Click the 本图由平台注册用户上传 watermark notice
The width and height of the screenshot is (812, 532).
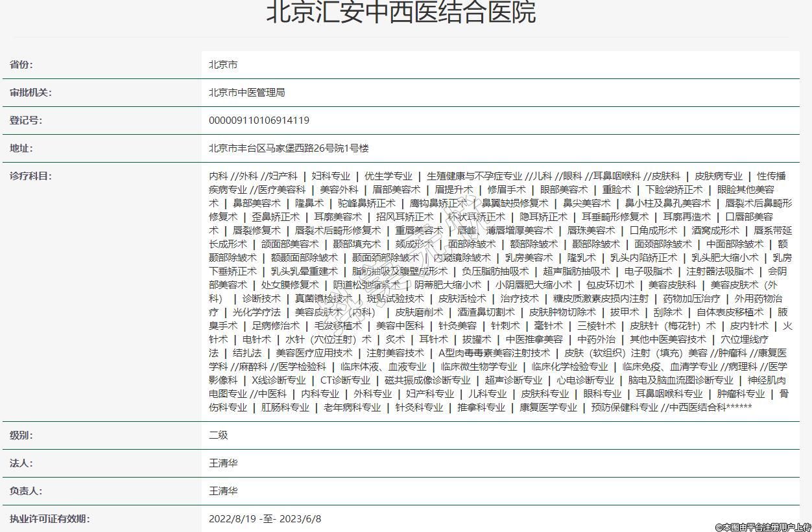click(x=763, y=527)
